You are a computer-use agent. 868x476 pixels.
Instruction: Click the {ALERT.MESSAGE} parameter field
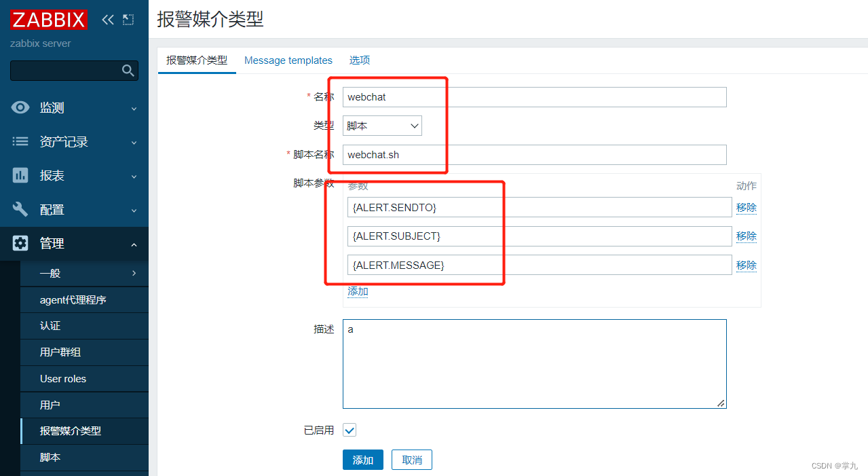point(540,265)
